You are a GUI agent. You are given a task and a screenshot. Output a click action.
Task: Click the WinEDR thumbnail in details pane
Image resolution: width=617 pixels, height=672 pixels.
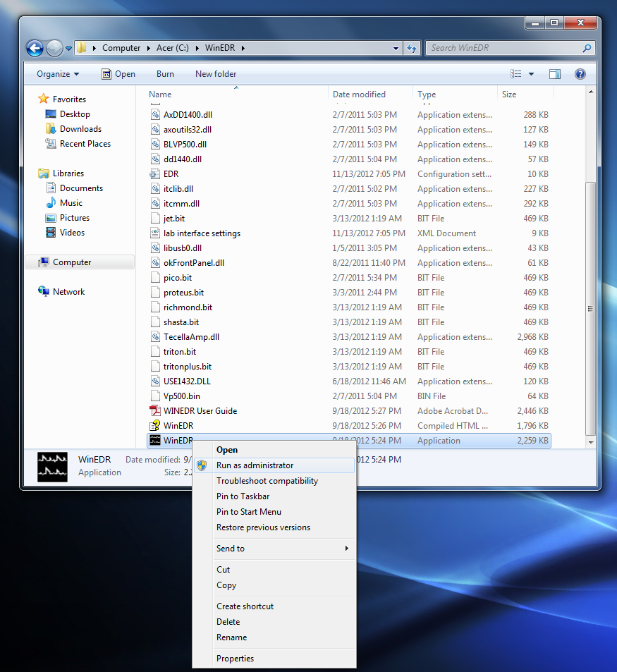click(x=52, y=467)
